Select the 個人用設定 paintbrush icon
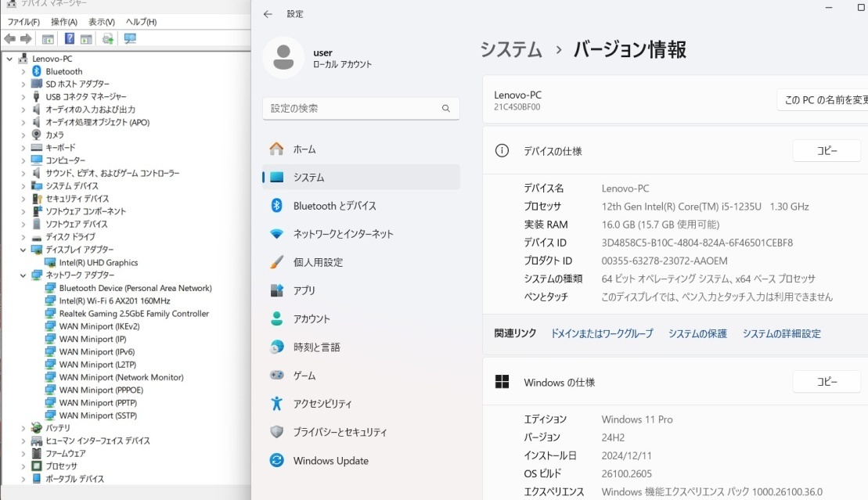The height and width of the screenshot is (500, 868). click(x=276, y=262)
